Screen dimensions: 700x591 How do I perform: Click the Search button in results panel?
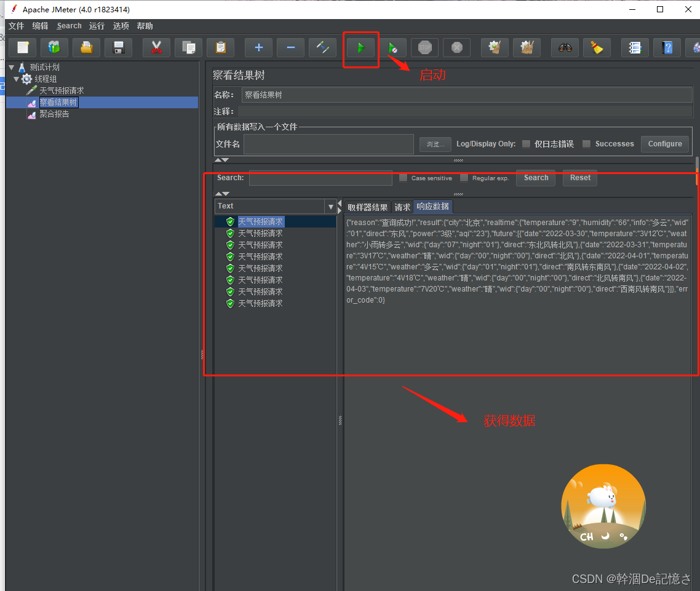point(536,178)
